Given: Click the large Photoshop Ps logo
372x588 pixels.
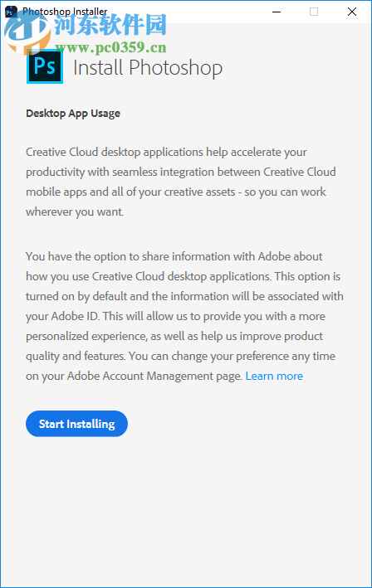Looking at the screenshot, I should point(45,66).
